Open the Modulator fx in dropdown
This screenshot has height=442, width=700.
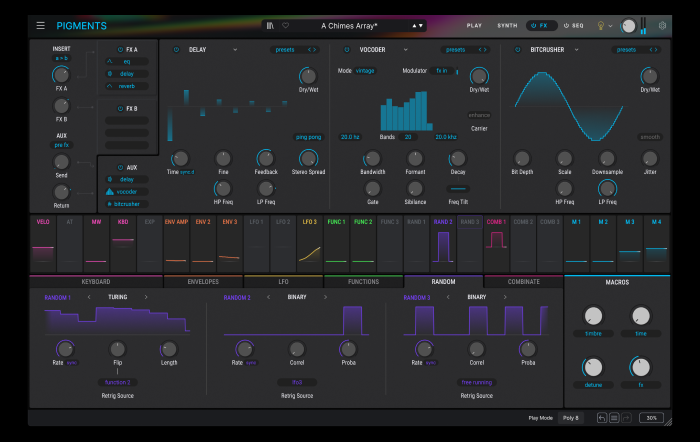click(442, 71)
